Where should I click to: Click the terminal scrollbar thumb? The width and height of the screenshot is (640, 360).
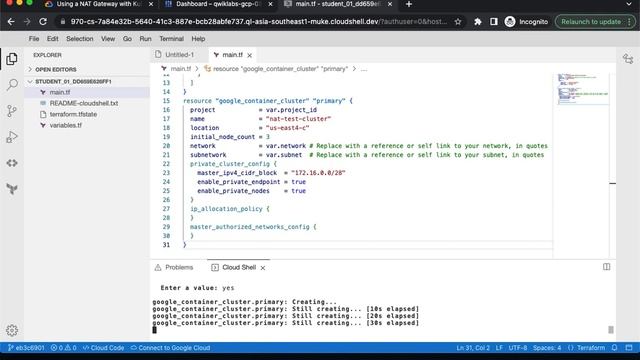[x=611, y=330]
